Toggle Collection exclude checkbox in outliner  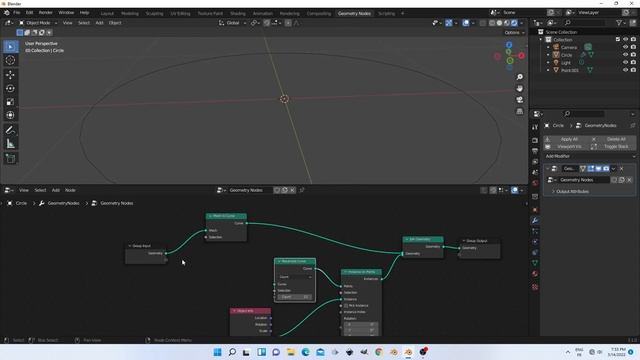point(618,39)
